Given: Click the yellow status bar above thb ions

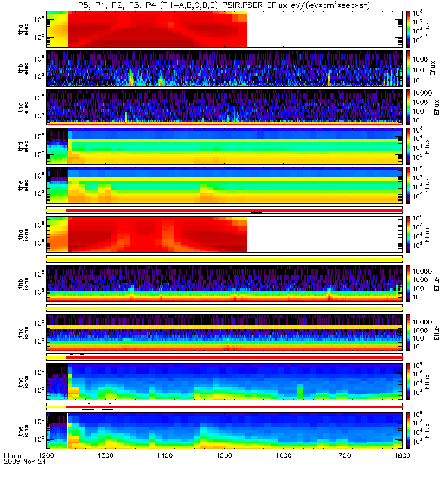Looking at the screenshot, I should click(x=224, y=259).
